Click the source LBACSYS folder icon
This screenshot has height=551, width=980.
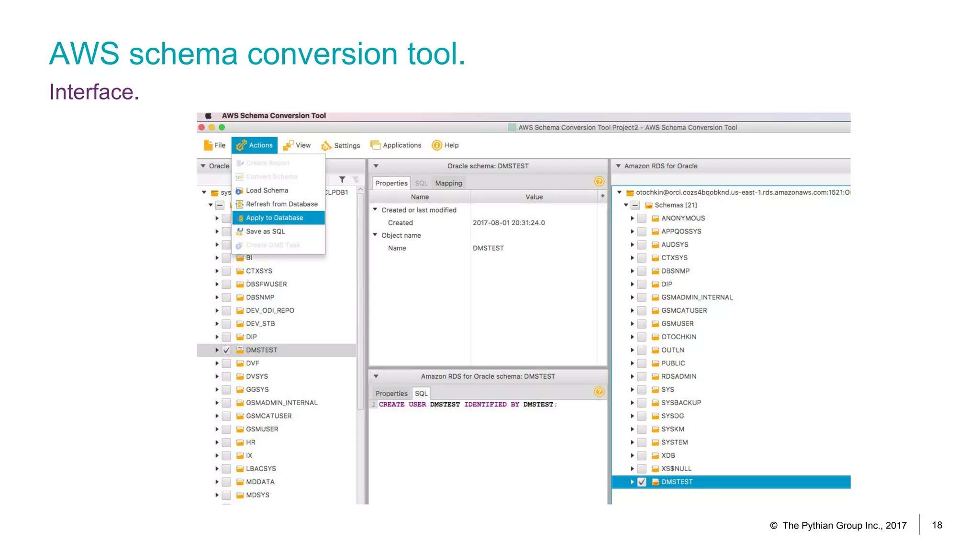click(240, 469)
